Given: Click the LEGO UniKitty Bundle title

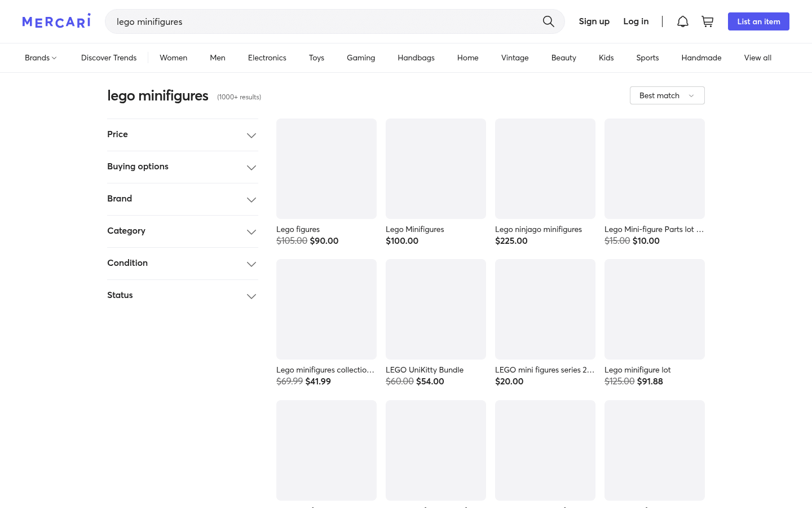Looking at the screenshot, I should 425,370.
